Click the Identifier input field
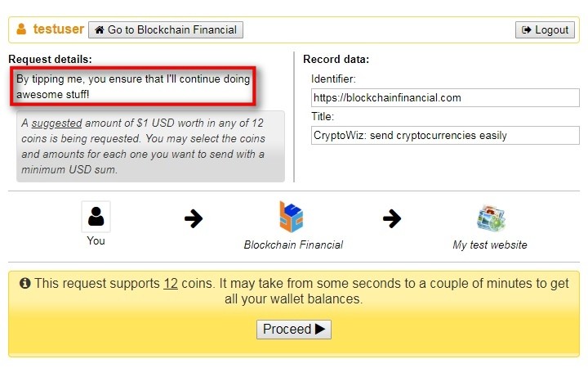 (444, 97)
